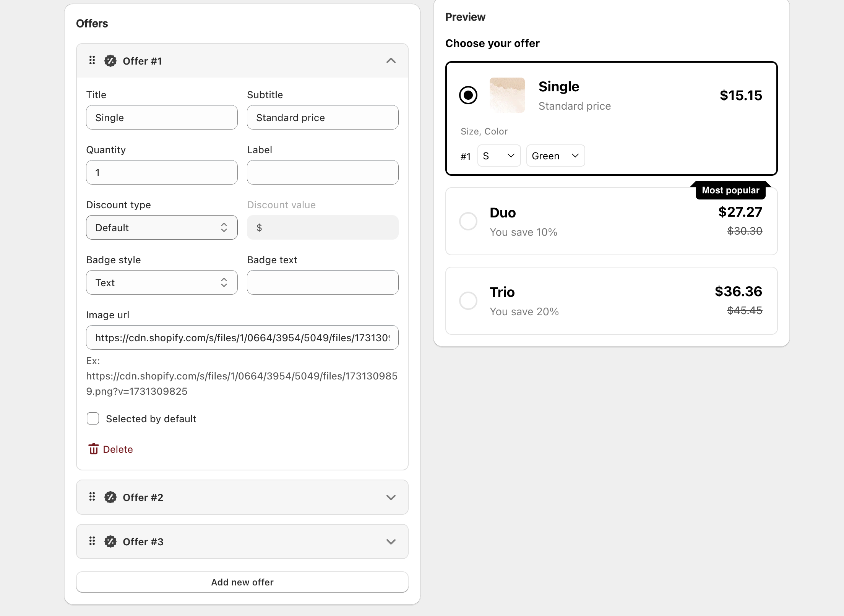Open the Discount type dropdown
This screenshot has height=616, width=844.
(x=162, y=227)
